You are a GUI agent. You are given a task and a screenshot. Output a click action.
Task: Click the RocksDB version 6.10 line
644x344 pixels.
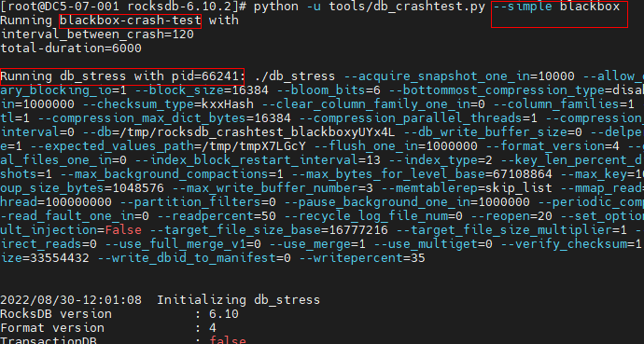click(119, 314)
